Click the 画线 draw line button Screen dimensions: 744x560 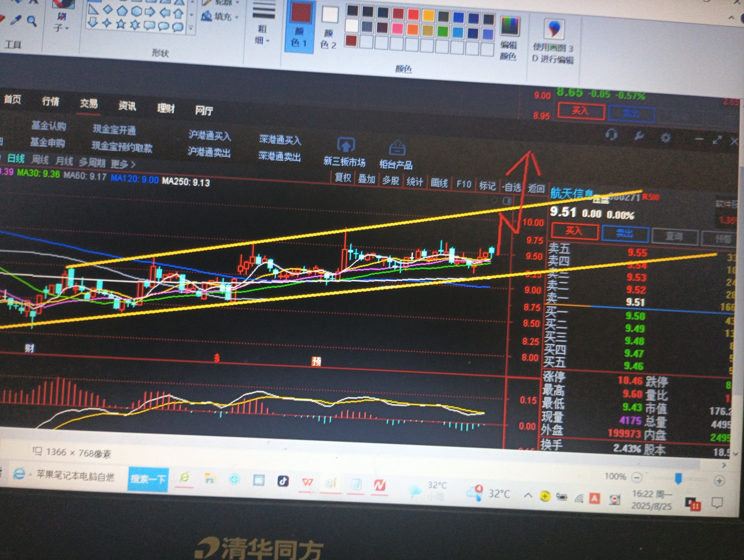click(439, 183)
